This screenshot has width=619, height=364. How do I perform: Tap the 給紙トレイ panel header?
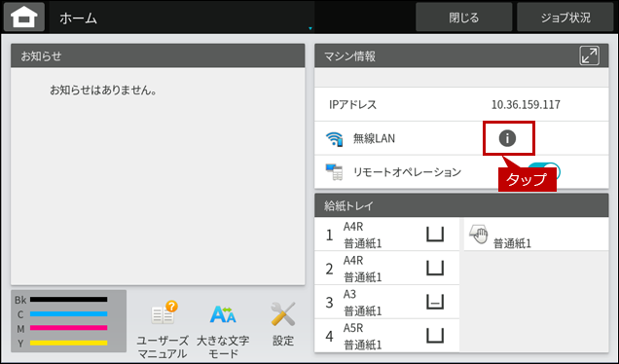pos(461,205)
